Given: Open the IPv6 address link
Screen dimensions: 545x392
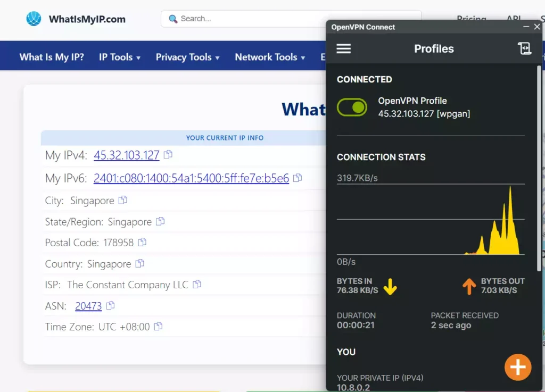Looking at the screenshot, I should click(x=191, y=178).
